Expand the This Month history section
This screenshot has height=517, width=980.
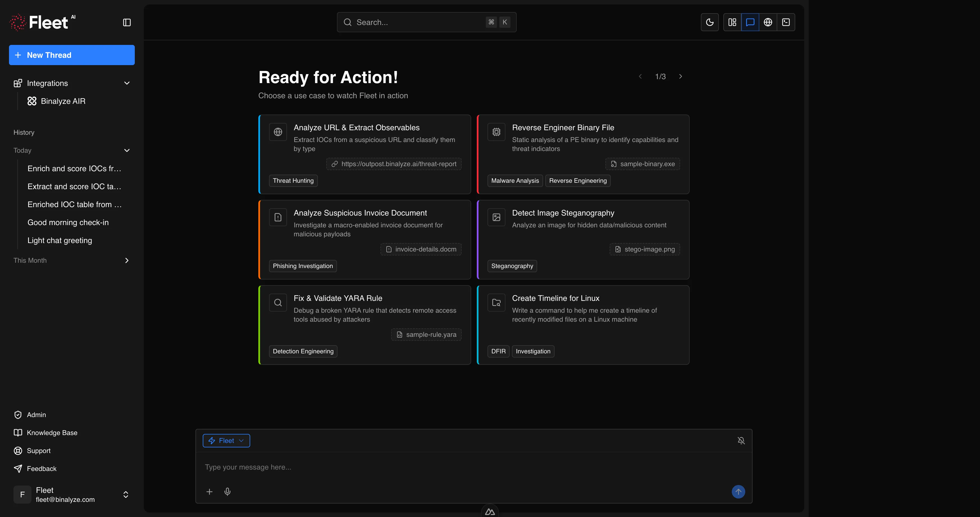pos(127,260)
